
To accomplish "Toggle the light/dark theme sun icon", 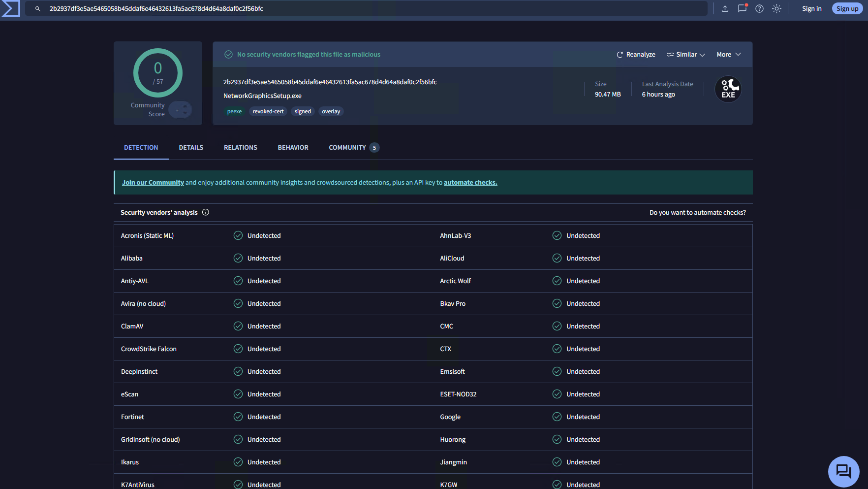I will pyautogui.click(x=776, y=8).
